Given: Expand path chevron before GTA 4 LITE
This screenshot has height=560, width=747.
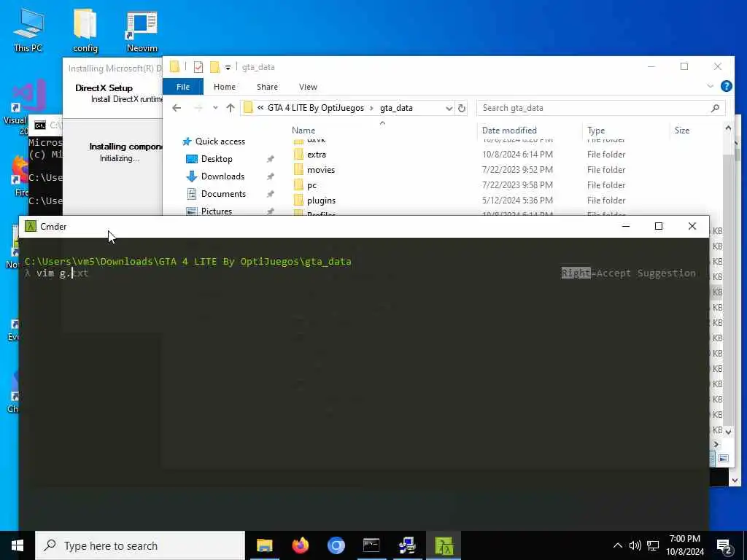Looking at the screenshot, I should 260,108.
